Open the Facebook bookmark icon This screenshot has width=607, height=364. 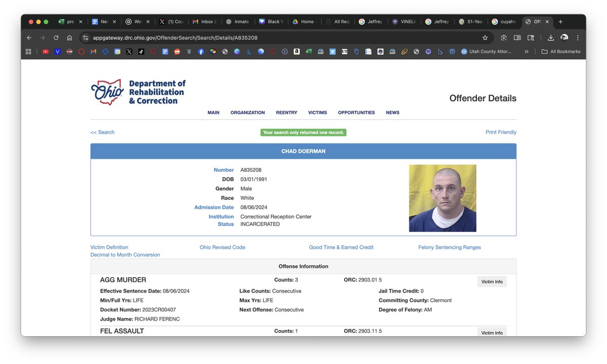[x=201, y=52]
